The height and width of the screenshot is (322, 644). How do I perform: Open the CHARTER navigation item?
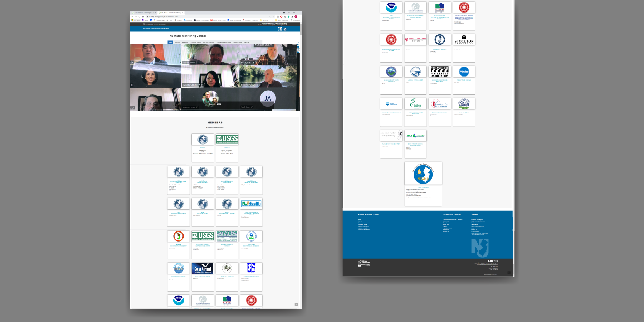point(177,42)
